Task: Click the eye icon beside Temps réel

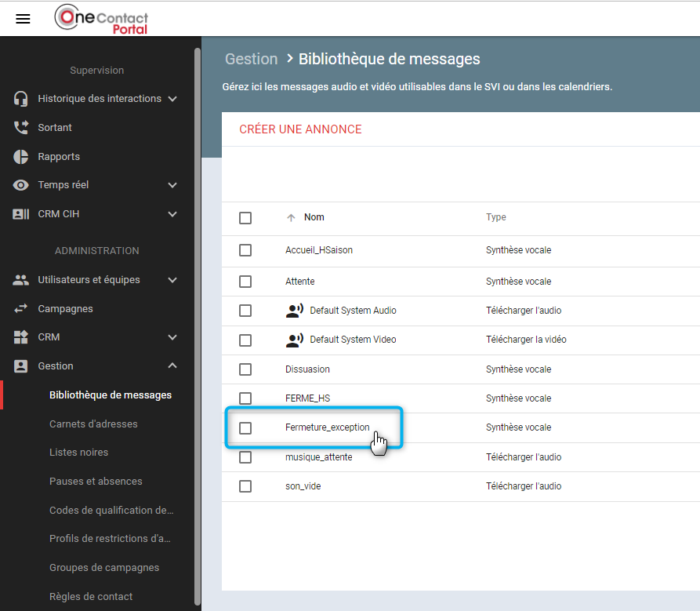Action: [20, 185]
